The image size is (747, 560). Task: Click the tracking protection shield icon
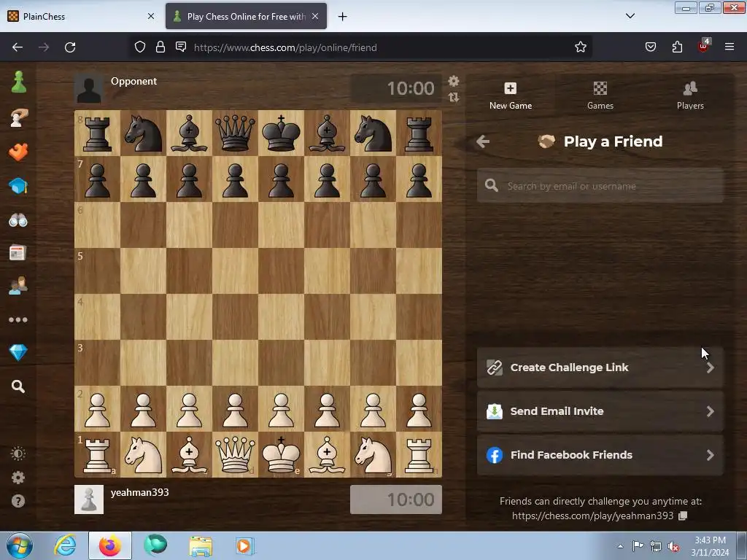point(139,47)
